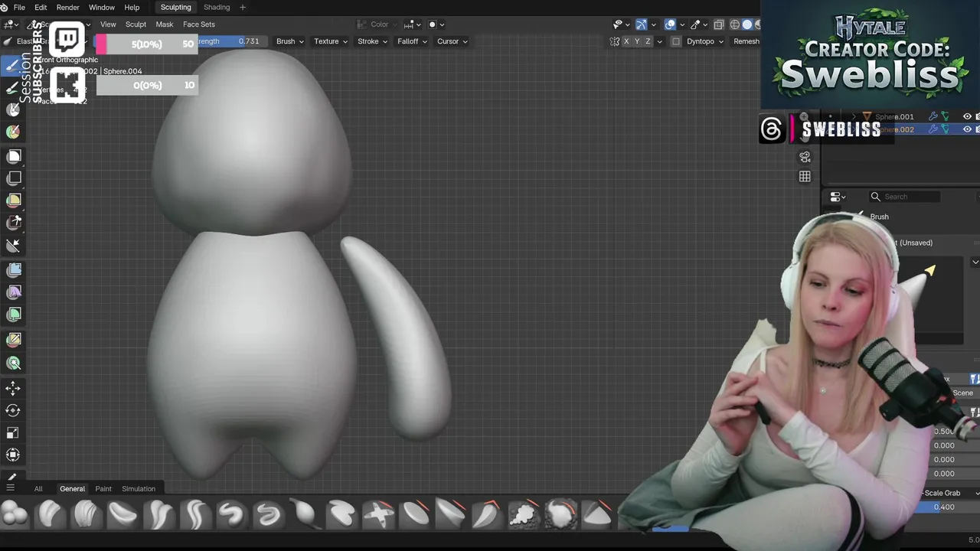Choose the Draw brush with S-shaped stroke

coord(232,514)
